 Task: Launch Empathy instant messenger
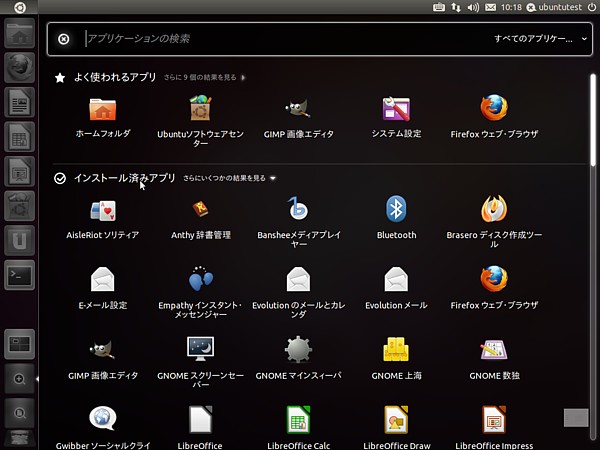pos(200,279)
